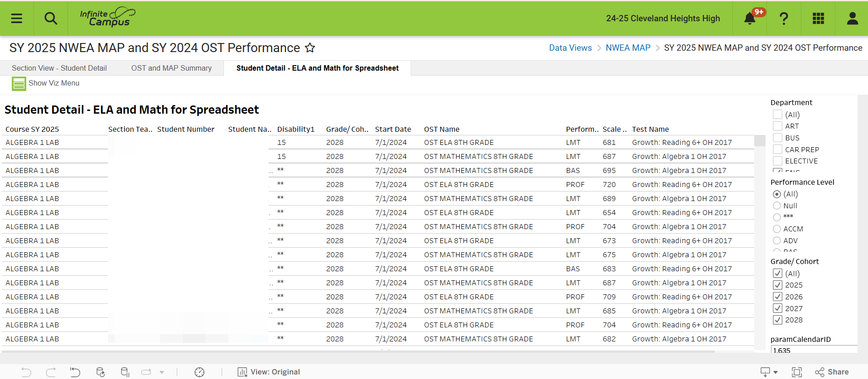Redo the action in toolbar
This screenshot has height=379, width=868.
(x=51, y=372)
